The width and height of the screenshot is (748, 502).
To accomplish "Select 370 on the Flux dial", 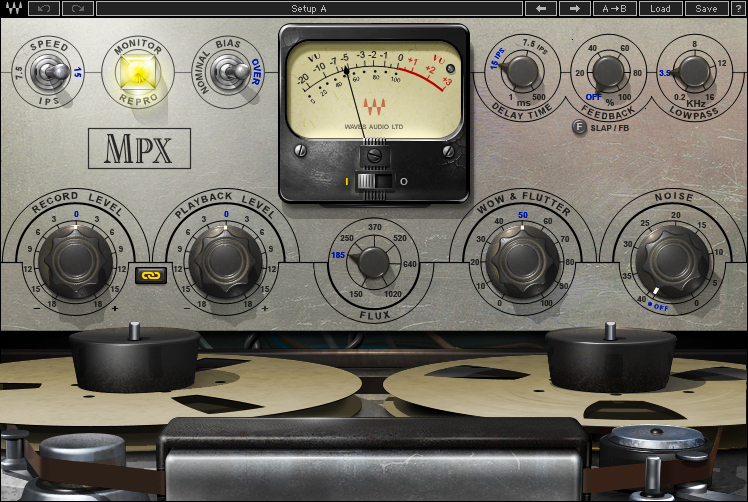I will [374, 227].
